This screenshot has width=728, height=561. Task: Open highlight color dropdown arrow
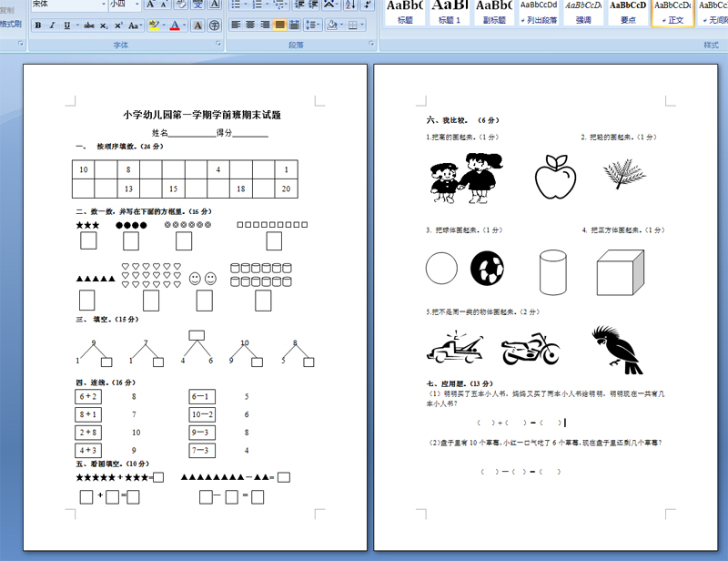(164, 25)
